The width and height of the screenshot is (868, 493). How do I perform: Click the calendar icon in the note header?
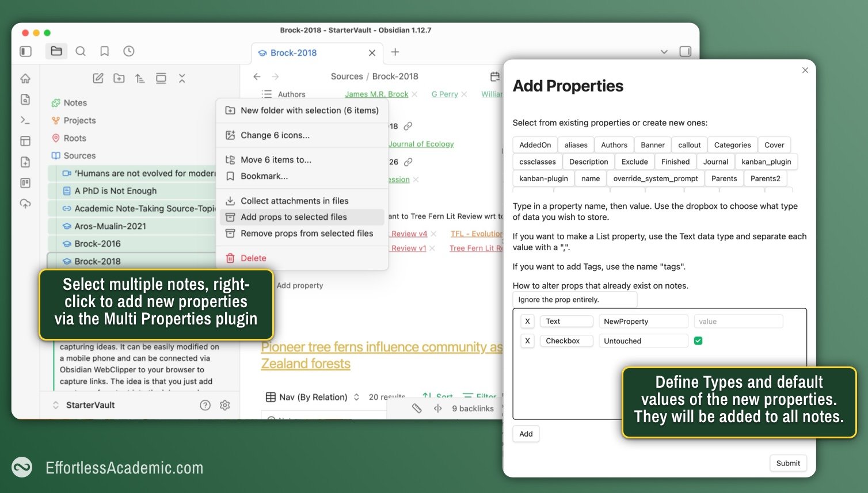494,77
